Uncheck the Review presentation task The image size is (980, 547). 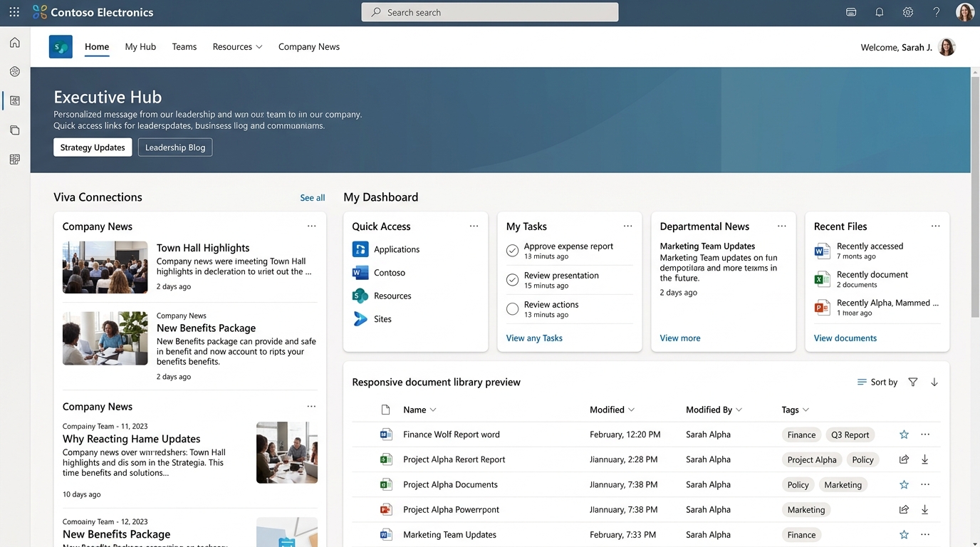click(x=512, y=280)
